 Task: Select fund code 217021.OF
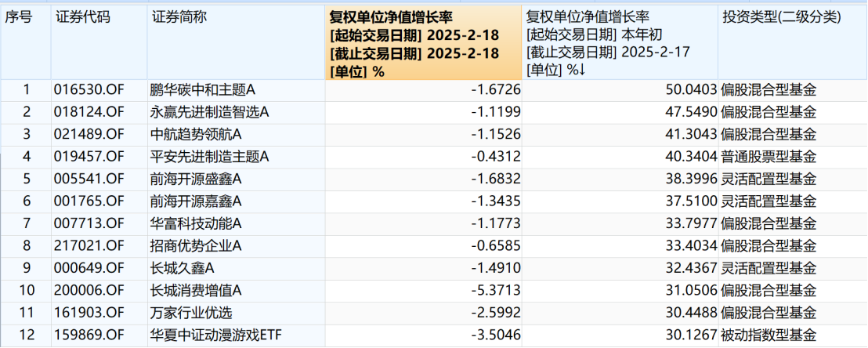click(89, 246)
